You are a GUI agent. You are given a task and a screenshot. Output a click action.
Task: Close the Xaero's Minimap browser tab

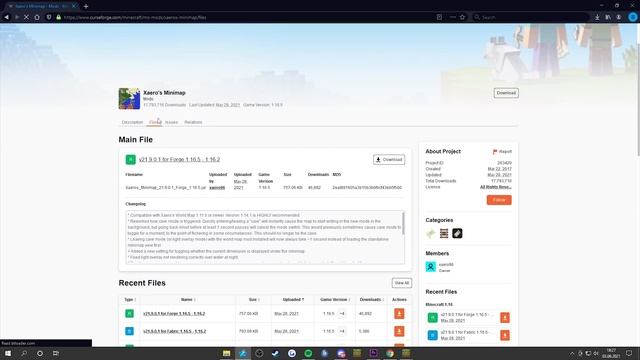[x=74, y=6]
